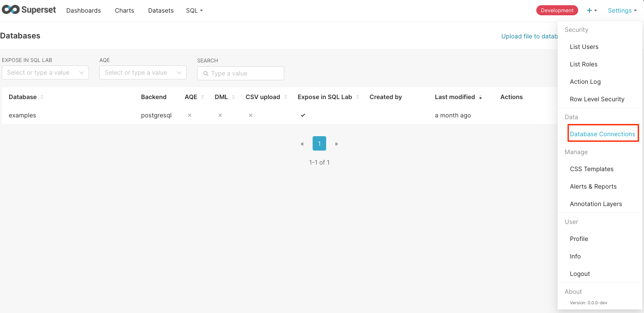Image resolution: width=644 pixels, height=313 pixels.
Task: Click the Superset logo
Action: point(29,10)
